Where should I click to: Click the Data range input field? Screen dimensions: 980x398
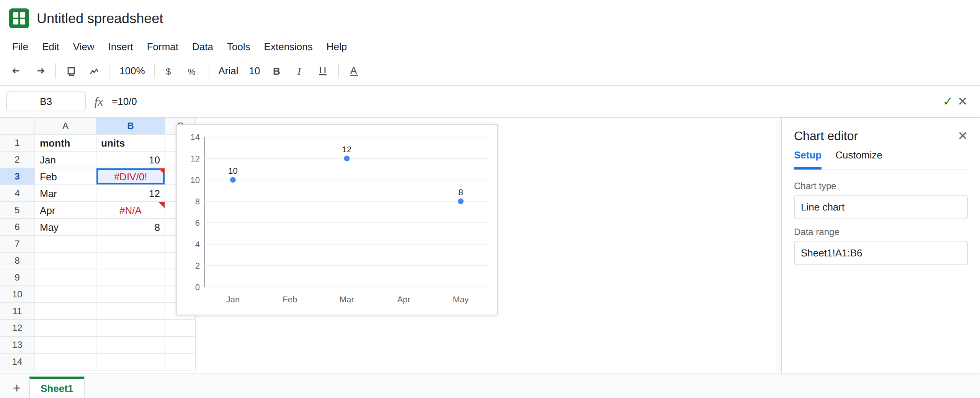pyautogui.click(x=880, y=253)
